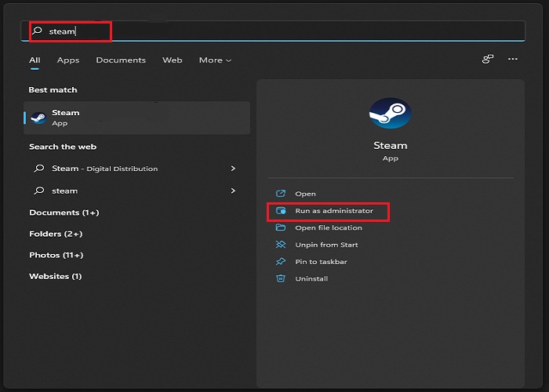Click the Unpin from Start icon
Screen dimensions: 549x392
click(x=281, y=245)
